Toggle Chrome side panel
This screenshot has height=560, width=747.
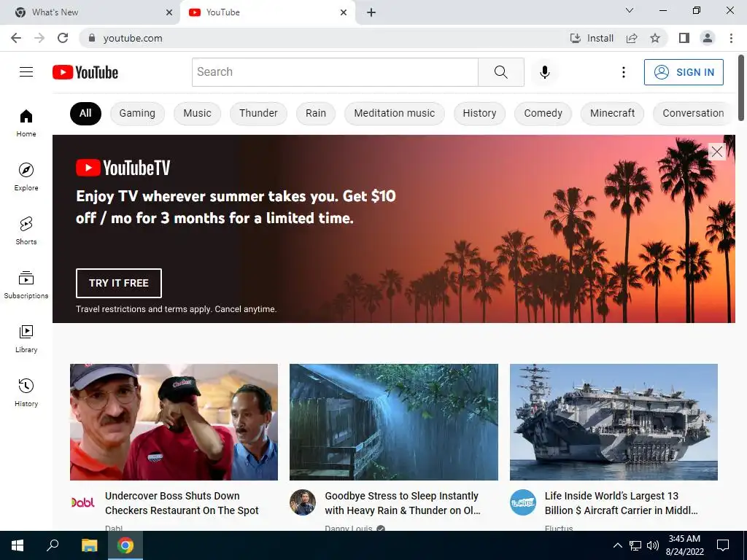tap(684, 38)
